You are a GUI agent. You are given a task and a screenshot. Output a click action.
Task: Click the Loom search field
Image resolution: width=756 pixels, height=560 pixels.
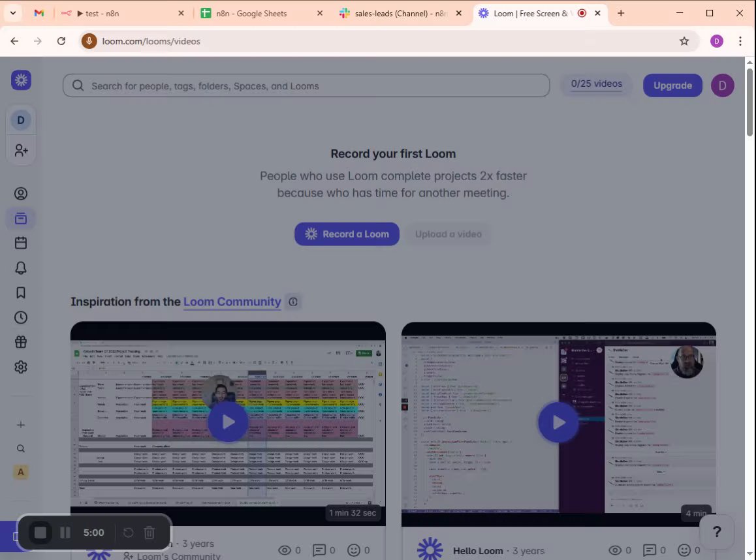306,86
